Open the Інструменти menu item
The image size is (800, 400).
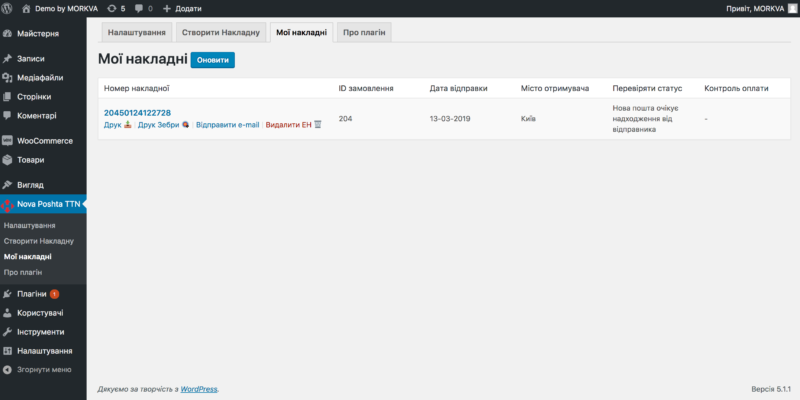[43, 332]
